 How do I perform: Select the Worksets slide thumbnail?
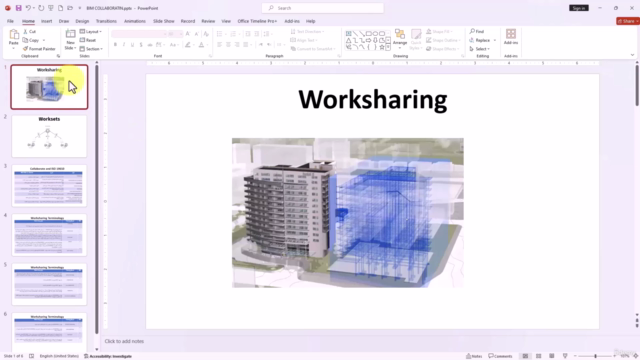pyautogui.click(x=49, y=136)
